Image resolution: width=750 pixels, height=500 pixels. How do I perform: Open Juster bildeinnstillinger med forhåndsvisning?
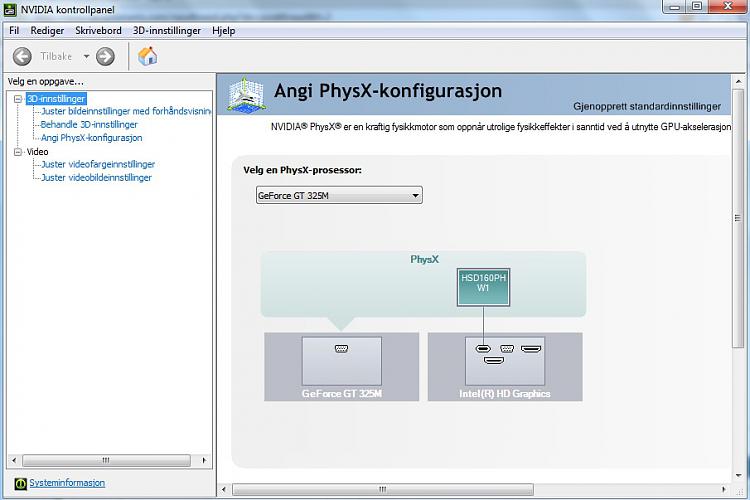(x=126, y=111)
